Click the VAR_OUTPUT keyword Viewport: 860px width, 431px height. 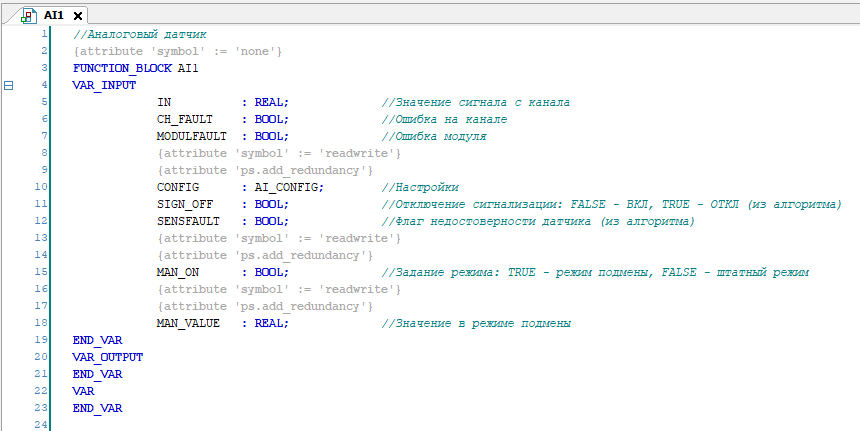click(107, 357)
